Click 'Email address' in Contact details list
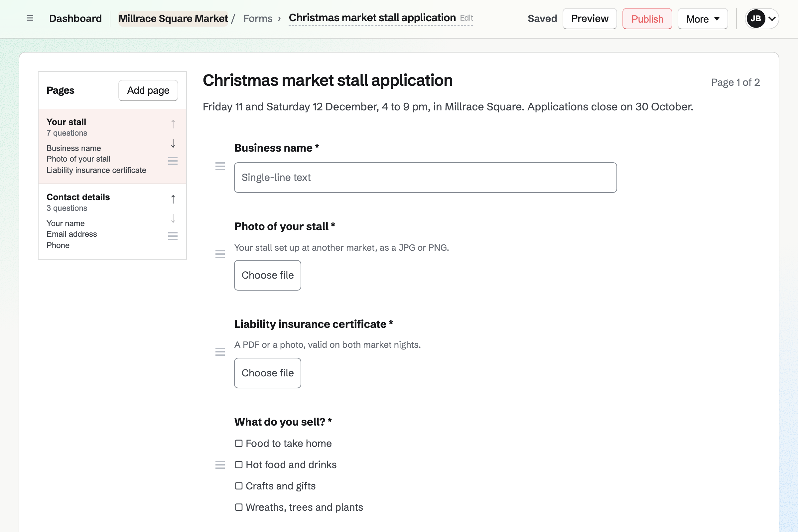The image size is (798, 532). click(71, 234)
